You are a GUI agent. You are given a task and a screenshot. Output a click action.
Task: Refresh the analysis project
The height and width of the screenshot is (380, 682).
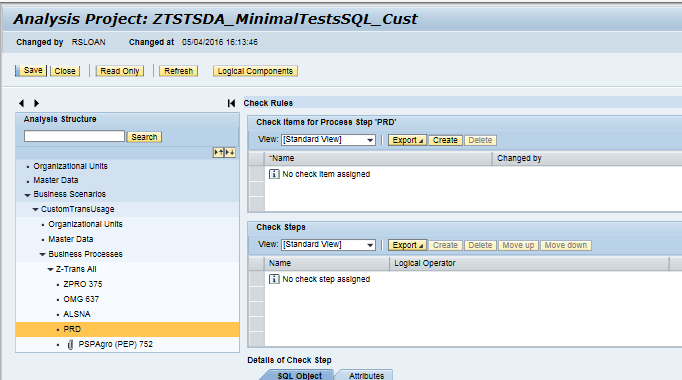[x=178, y=71]
